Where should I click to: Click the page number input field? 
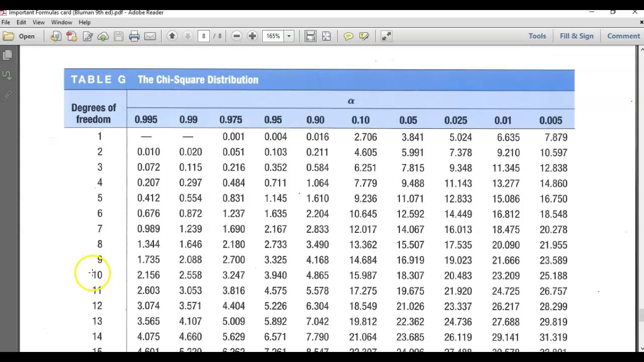(x=203, y=36)
